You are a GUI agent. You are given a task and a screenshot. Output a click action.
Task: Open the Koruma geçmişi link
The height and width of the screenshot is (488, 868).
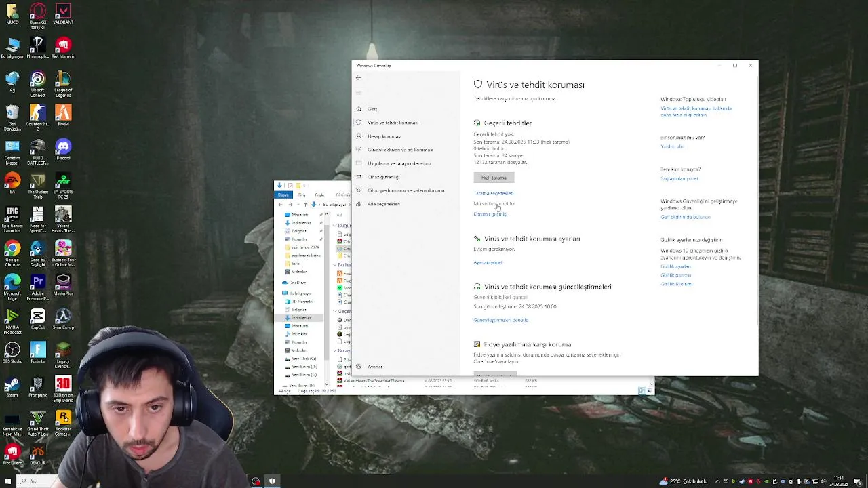490,214
